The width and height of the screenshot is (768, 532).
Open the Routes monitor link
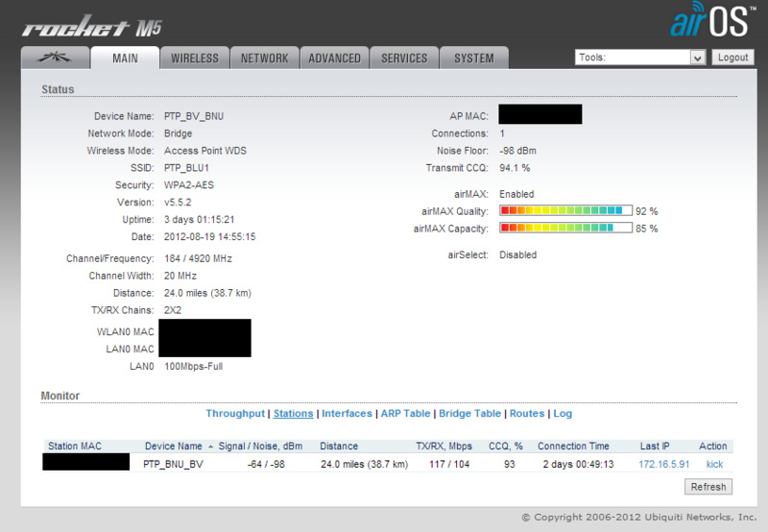(x=527, y=414)
